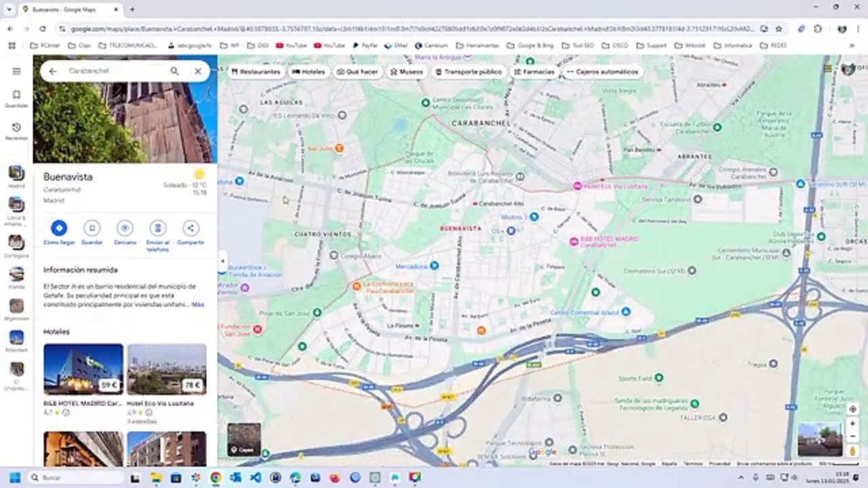Click the Cómo llegar directions icon

click(59, 228)
